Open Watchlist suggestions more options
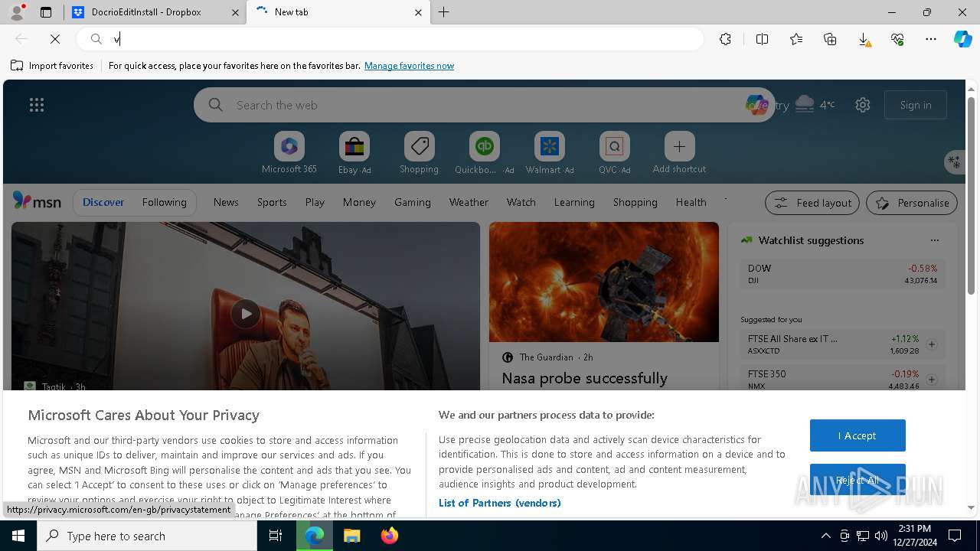 pos(934,240)
